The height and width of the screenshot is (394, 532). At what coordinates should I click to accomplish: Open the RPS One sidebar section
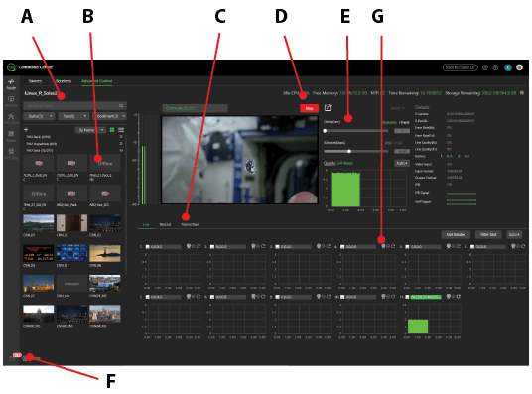tap(11, 154)
